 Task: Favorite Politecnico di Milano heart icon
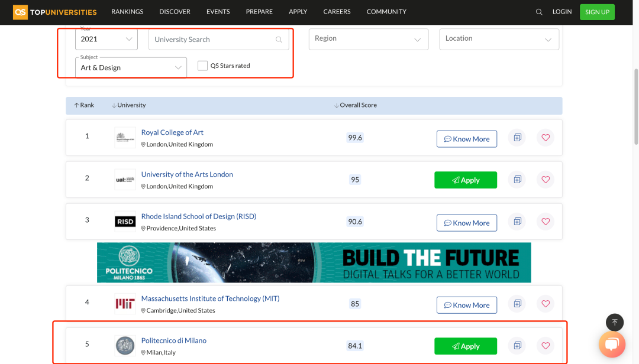pyautogui.click(x=546, y=346)
